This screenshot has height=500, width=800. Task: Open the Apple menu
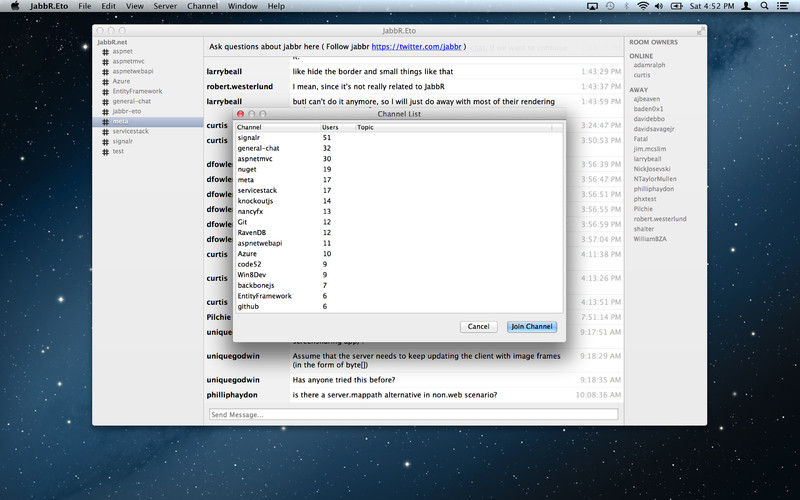tap(15, 6)
